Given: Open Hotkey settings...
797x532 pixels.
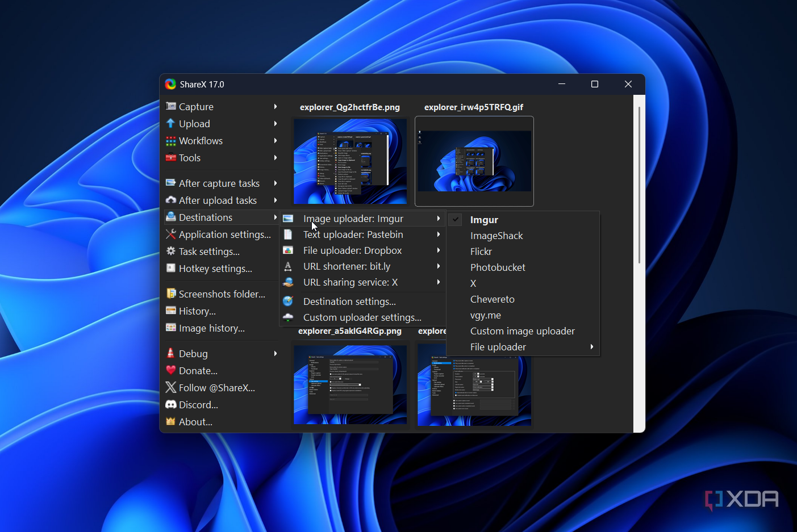Looking at the screenshot, I should click(x=222, y=268).
